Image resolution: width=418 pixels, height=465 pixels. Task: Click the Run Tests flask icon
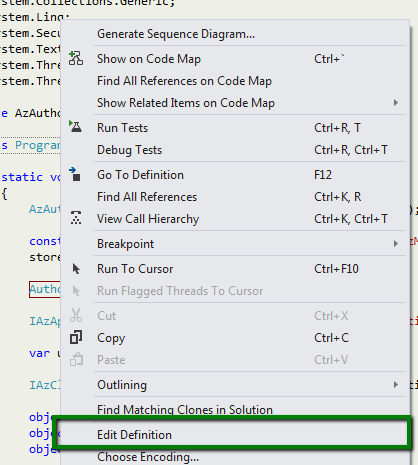pos(76,127)
